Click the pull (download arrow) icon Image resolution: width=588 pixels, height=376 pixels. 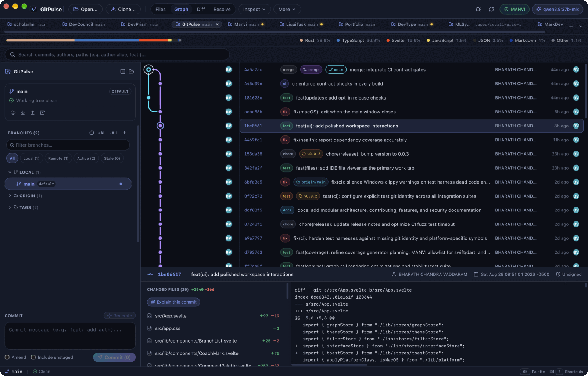(23, 113)
